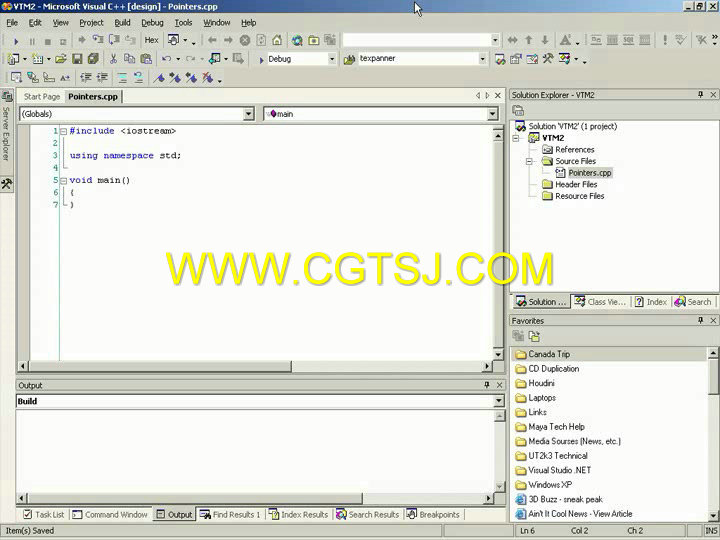Viewport: 720px width, 540px height.
Task: Open Solution Configurations Debug dropdown
Action: coord(332,59)
